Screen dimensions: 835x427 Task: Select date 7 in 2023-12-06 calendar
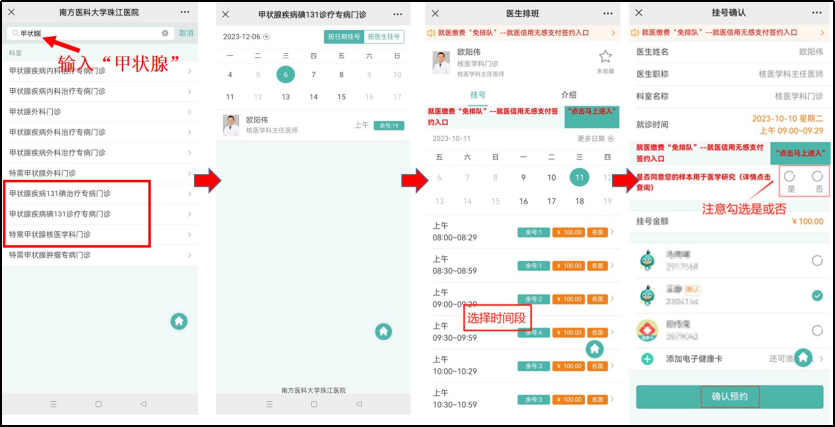coord(314,75)
